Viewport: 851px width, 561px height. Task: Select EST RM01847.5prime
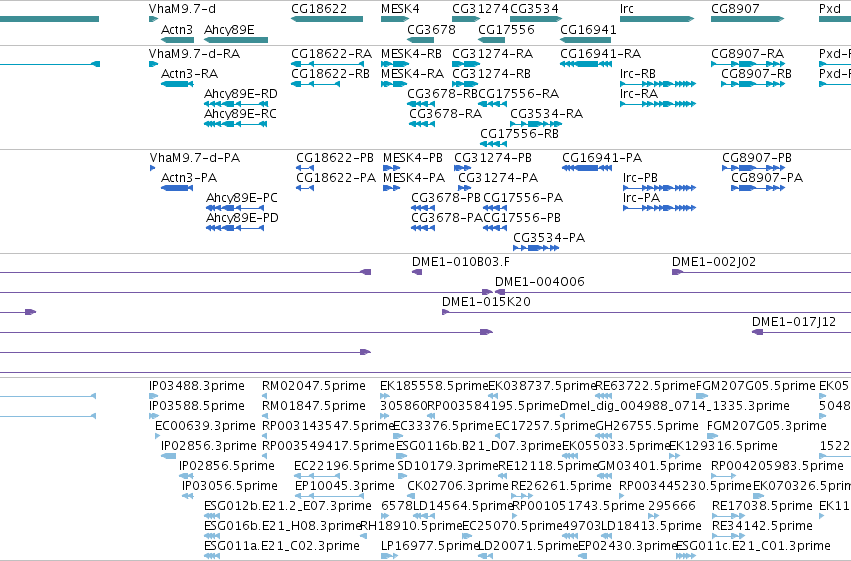pos(265,416)
